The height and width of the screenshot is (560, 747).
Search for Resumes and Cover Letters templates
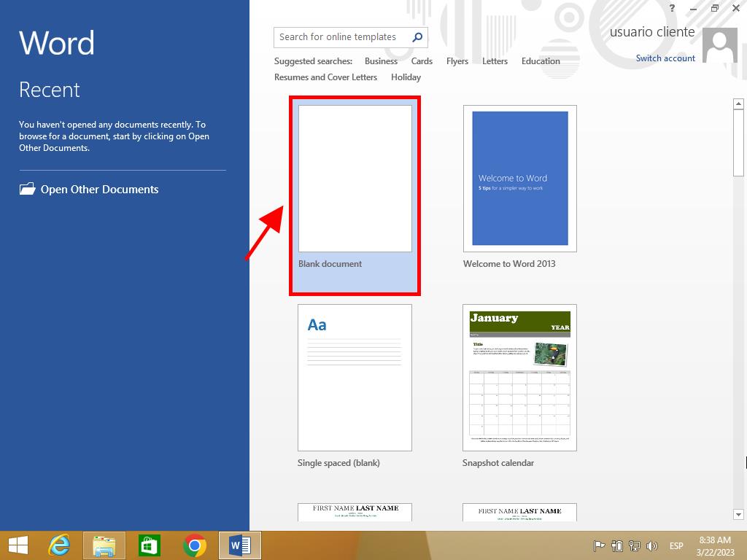click(325, 77)
